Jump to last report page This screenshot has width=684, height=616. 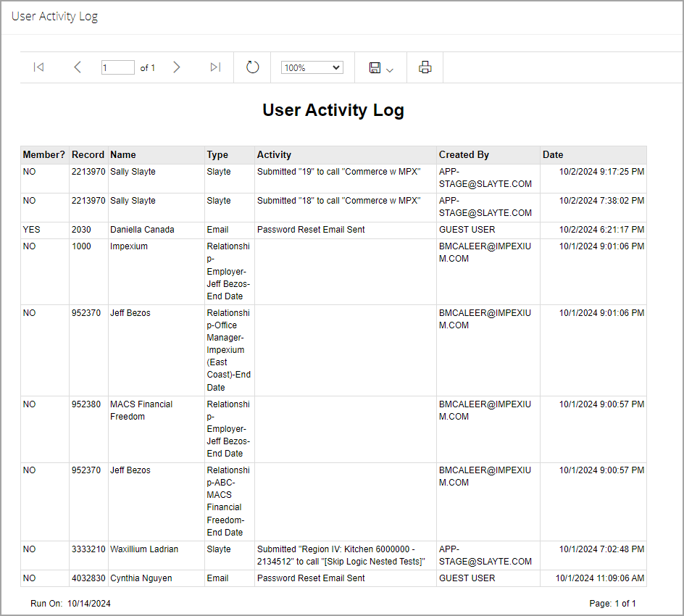215,67
